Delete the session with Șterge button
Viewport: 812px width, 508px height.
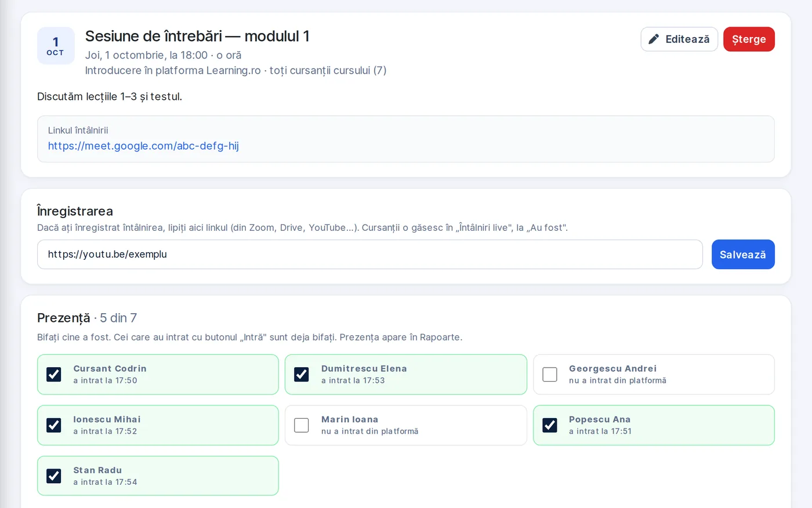pos(749,39)
